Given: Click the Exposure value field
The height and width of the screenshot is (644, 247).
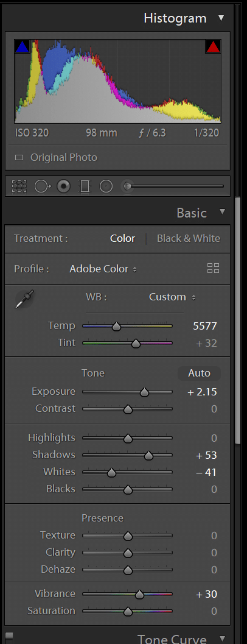Looking at the screenshot, I should tap(202, 392).
